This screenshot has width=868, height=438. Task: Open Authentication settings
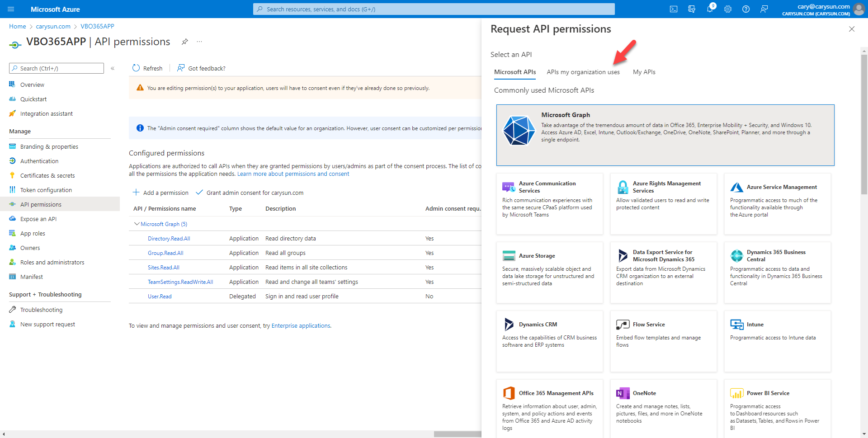pyautogui.click(x=39, y=161)
